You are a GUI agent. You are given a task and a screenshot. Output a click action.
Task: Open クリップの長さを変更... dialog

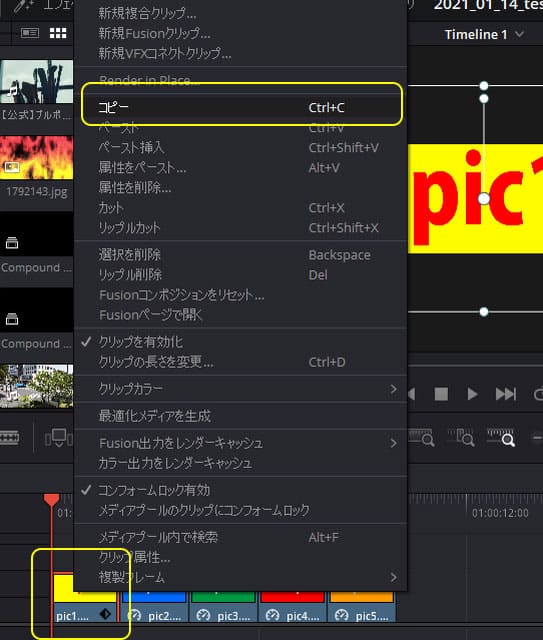pyautogui.click(x=241, y=362)
